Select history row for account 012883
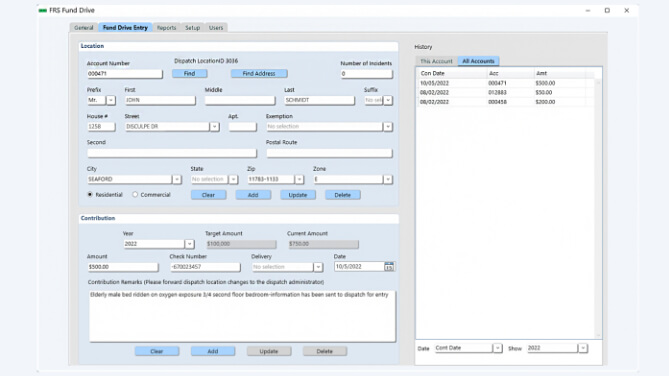The height and width of the screenshot is (376, 669). (x=506, y=93)
